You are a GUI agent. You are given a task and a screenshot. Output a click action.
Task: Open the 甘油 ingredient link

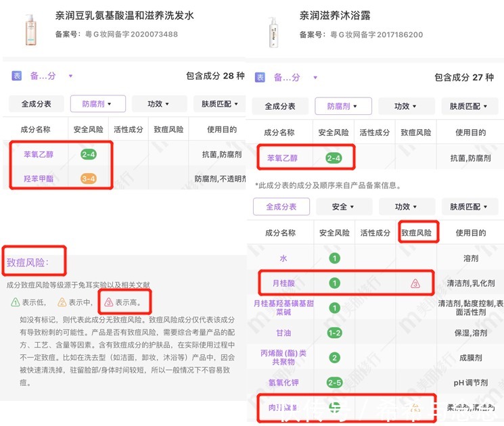pos(283,333)
